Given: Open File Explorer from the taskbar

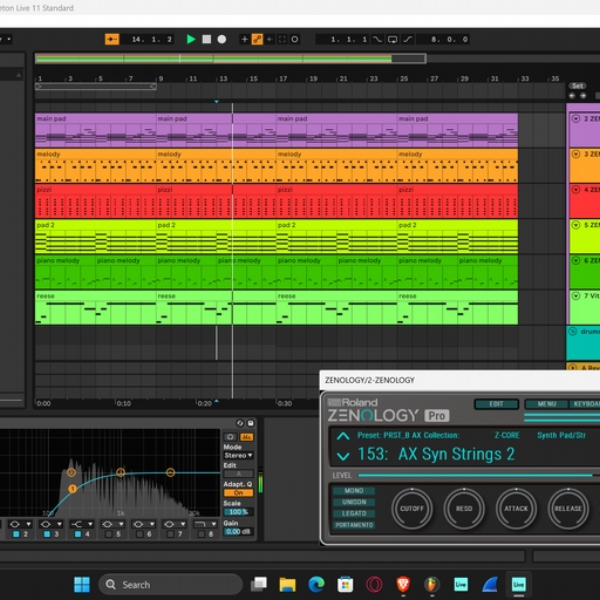Looking at the screenshot, I should 287,584.
